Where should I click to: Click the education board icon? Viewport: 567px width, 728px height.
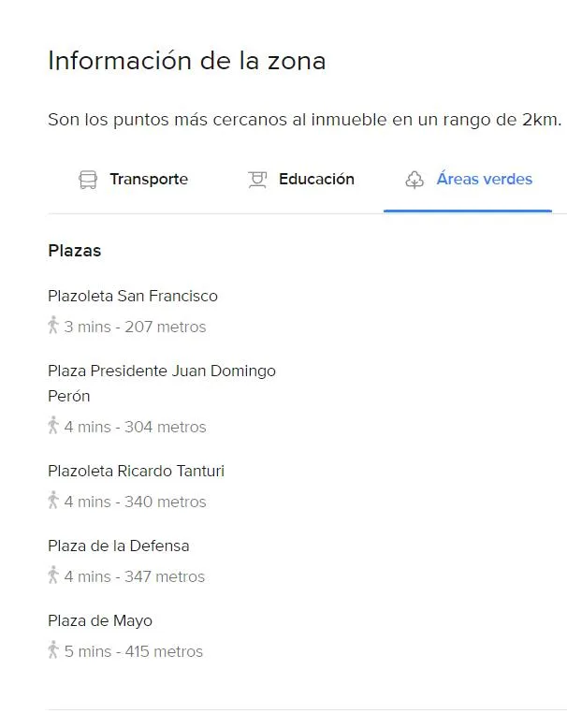point(257,180)
